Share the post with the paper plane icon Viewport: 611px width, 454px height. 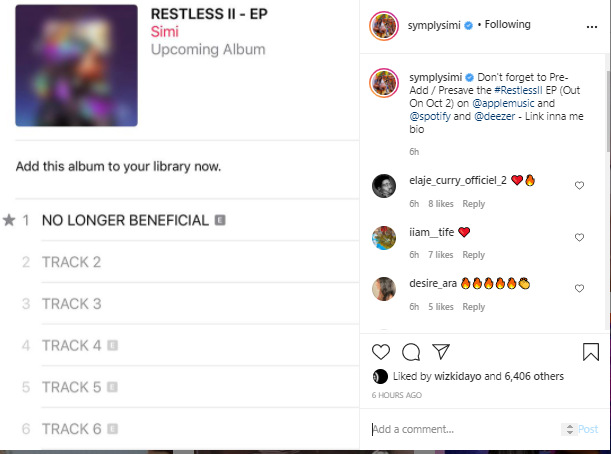[441, 352]
